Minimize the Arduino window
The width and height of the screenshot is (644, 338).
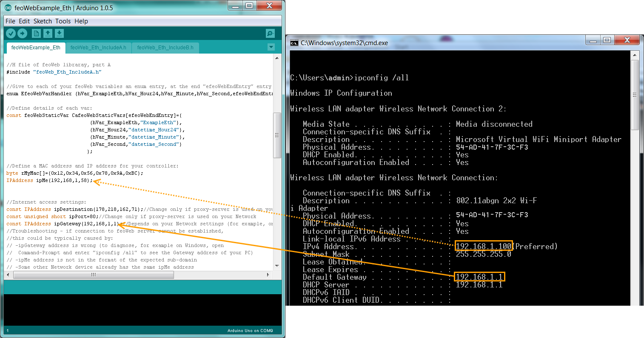click(236, 6)
